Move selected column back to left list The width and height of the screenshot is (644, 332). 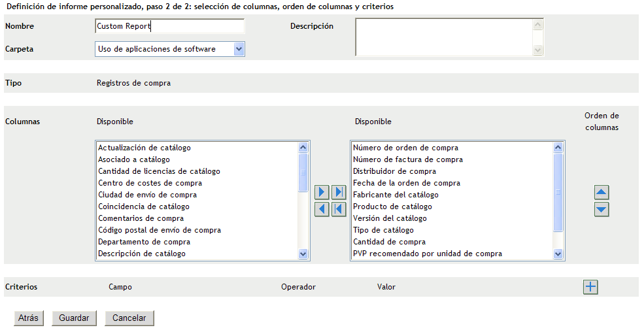tap(322, 209)
